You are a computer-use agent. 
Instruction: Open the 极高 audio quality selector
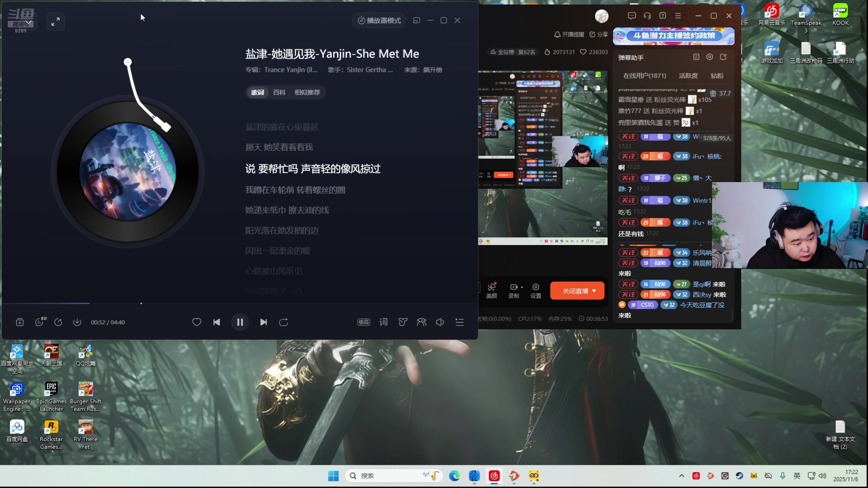tap(364, 322)
